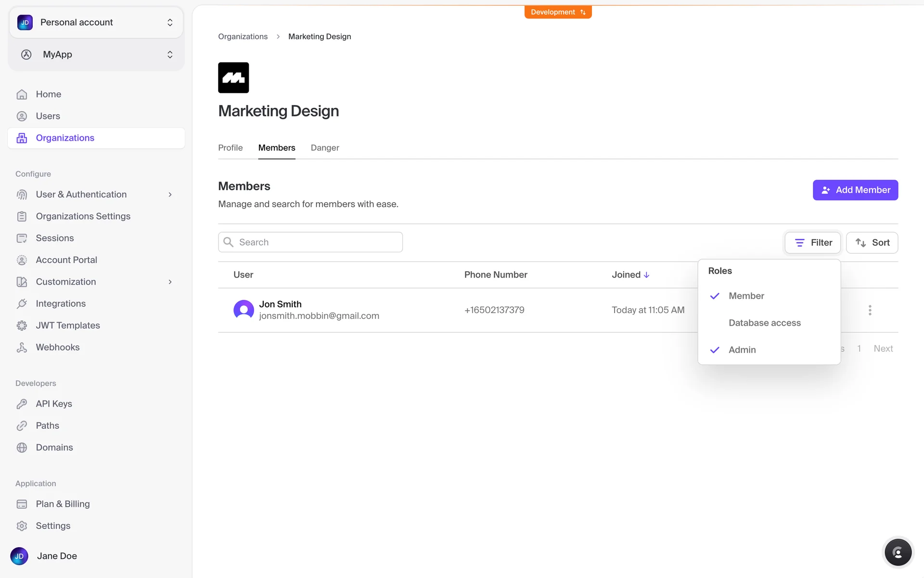Screen dimensions: 924x578
Task: Open three-dot menu for Jon Smith
Action: pyautogui.click(x=870, y=310)
